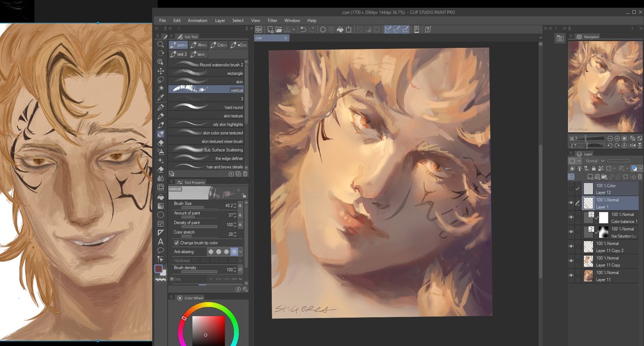
Task: Expand the Anti-aliasing options arrow
Action: [241, 251]
